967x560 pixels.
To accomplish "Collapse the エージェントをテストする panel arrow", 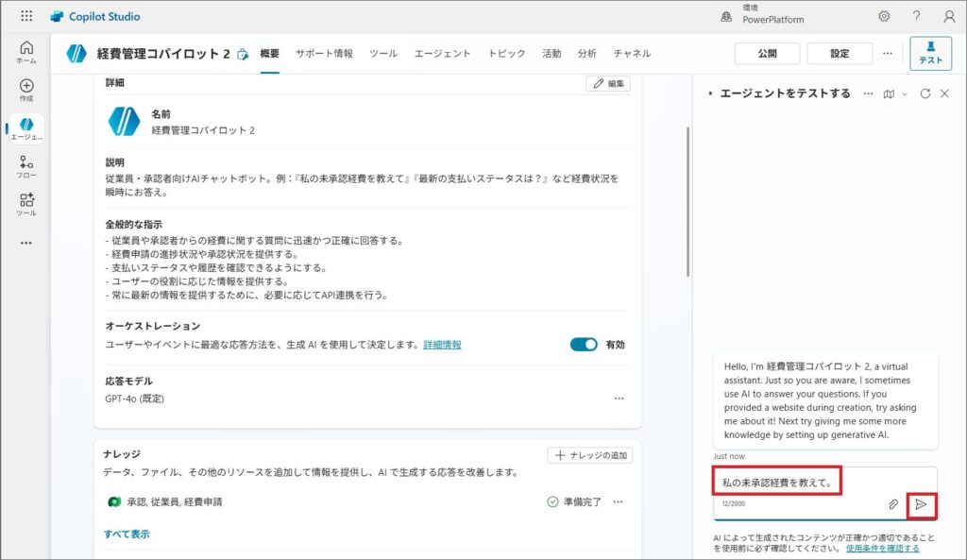I will click(710, 93).
